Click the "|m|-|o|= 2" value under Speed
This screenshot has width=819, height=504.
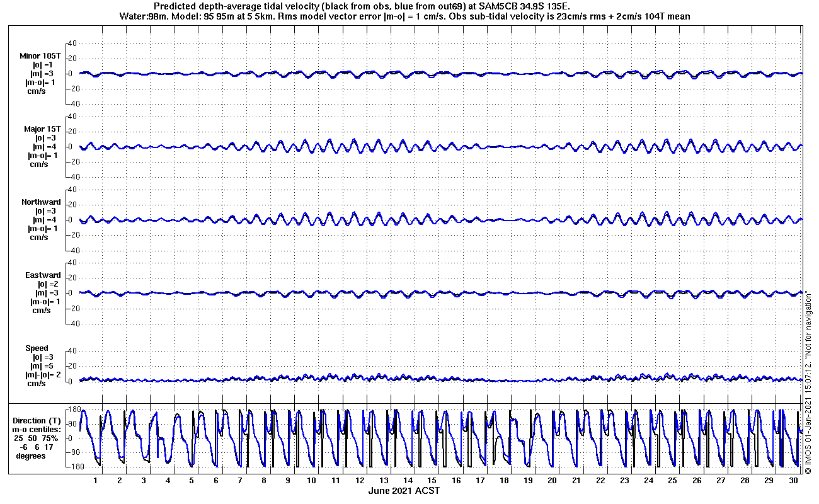point(43,375)
